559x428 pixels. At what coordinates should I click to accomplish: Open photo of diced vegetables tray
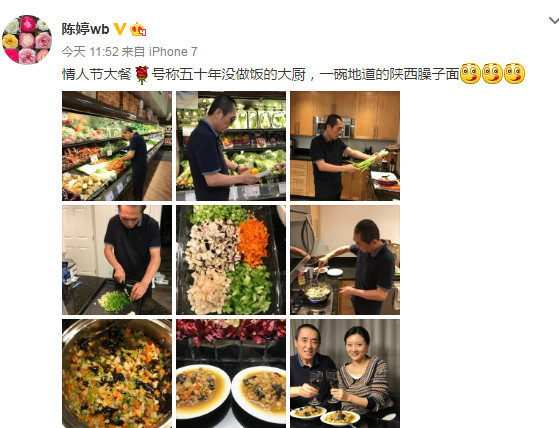click(231, 260)
